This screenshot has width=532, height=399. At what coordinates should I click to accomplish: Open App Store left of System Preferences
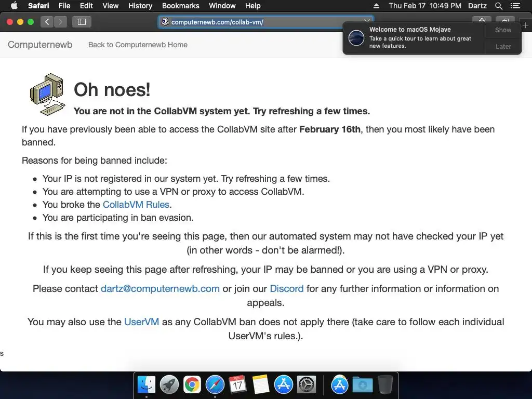pos(284,385)
